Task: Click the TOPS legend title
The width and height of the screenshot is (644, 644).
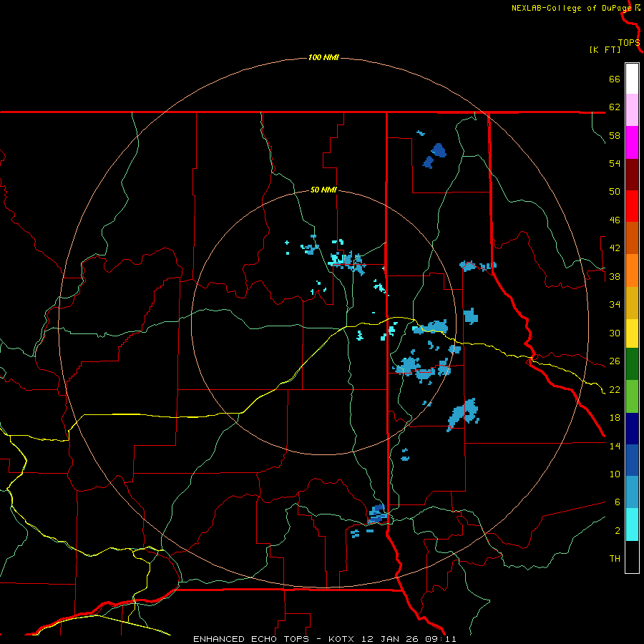Action: [x=629, y=43]
